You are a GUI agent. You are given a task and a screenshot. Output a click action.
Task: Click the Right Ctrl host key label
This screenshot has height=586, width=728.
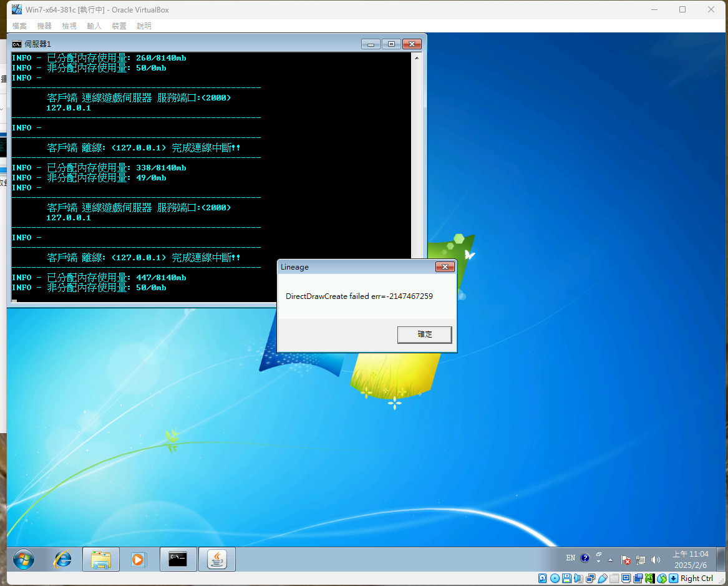697,579
